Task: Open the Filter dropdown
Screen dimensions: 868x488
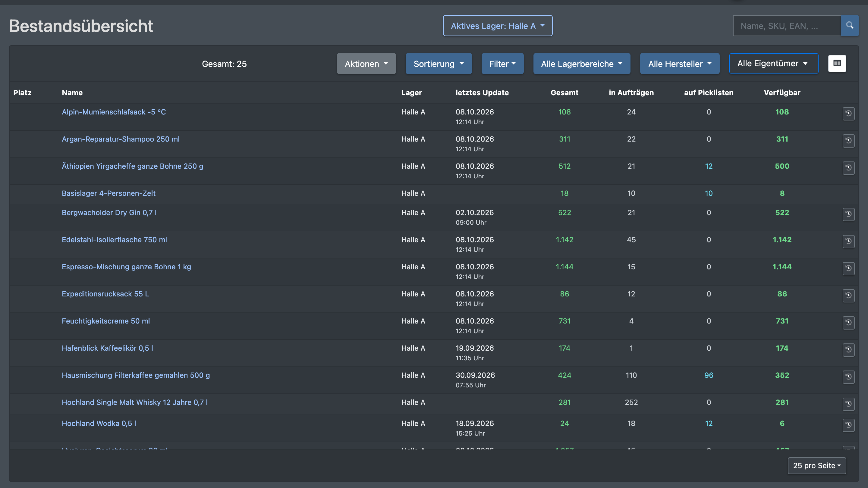Action: click(502, 64)
